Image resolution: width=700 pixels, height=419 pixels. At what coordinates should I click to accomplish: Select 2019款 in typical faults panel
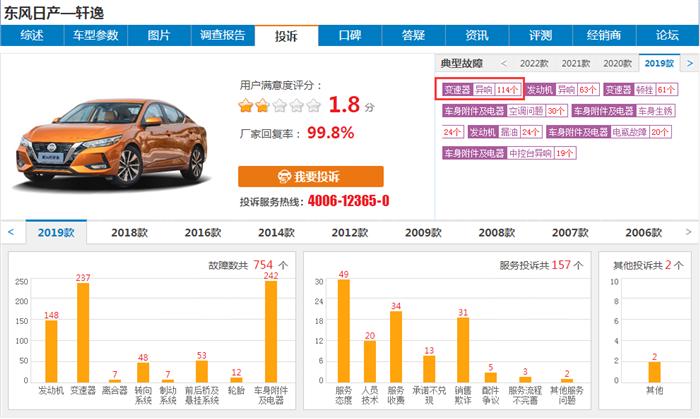click(x=659, y=63)
